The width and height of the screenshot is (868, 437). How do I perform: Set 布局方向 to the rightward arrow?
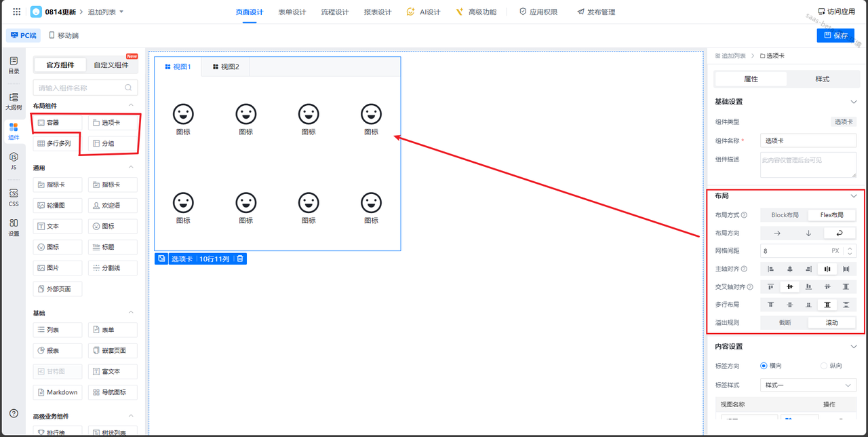point(777,233)
